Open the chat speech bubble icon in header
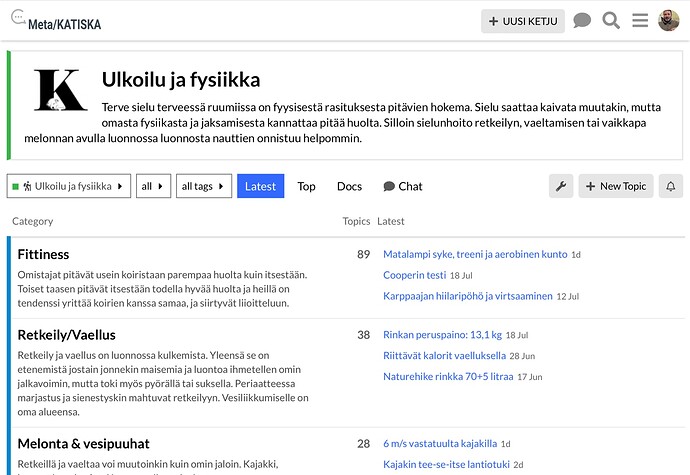The height and width of the screenshot is (475, 690). (x=582, y=21)
